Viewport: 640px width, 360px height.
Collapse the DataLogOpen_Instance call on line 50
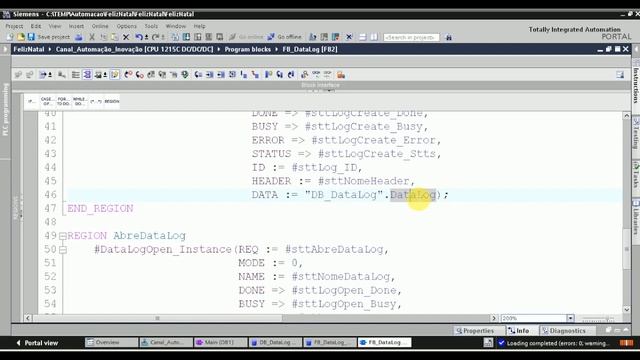click(x=62, y=249)
